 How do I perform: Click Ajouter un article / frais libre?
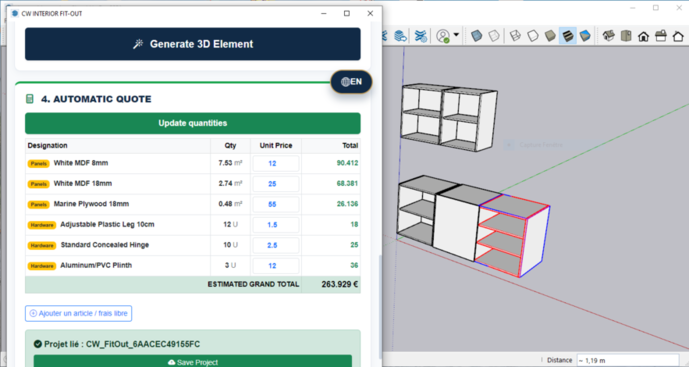pyautogui.click(x=78, y=313)
